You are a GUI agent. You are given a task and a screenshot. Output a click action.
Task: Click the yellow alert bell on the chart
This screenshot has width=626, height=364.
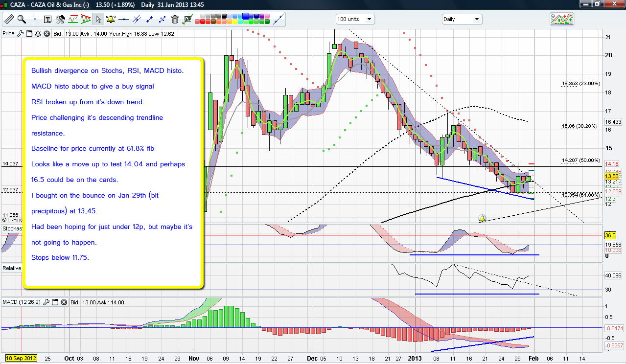[482, 218]
